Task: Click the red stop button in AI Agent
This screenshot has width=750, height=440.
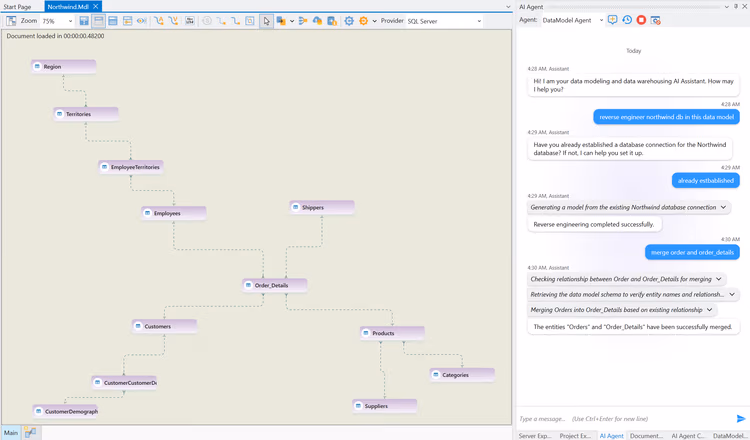Action: (x=641, y=20)
